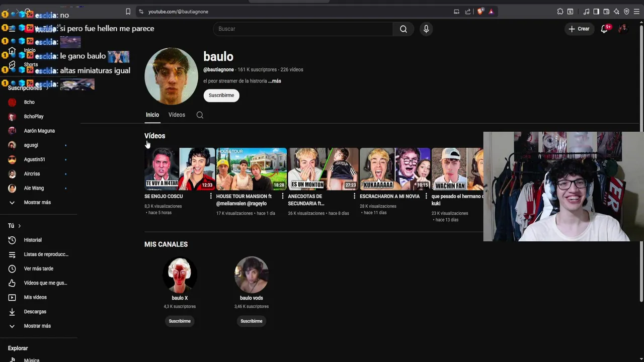
Task: Click the VPN shield icon
Action: coord(626,12)
